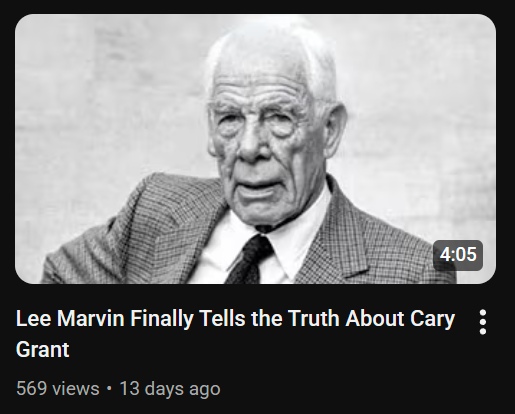Click the word "Grant" in the title
Image resolution: width=515 pixels, height=414 pixels.
(x=42, y=349)
